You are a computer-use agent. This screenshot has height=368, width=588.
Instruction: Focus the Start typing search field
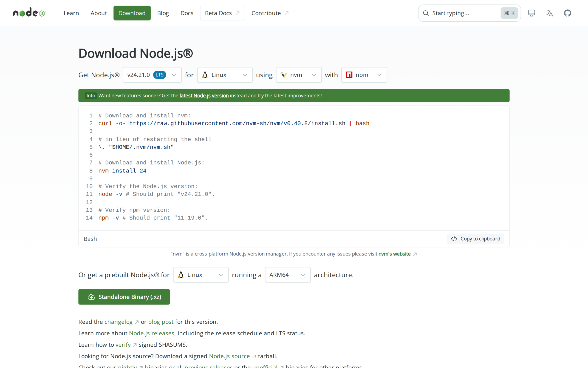coord(469,13)
